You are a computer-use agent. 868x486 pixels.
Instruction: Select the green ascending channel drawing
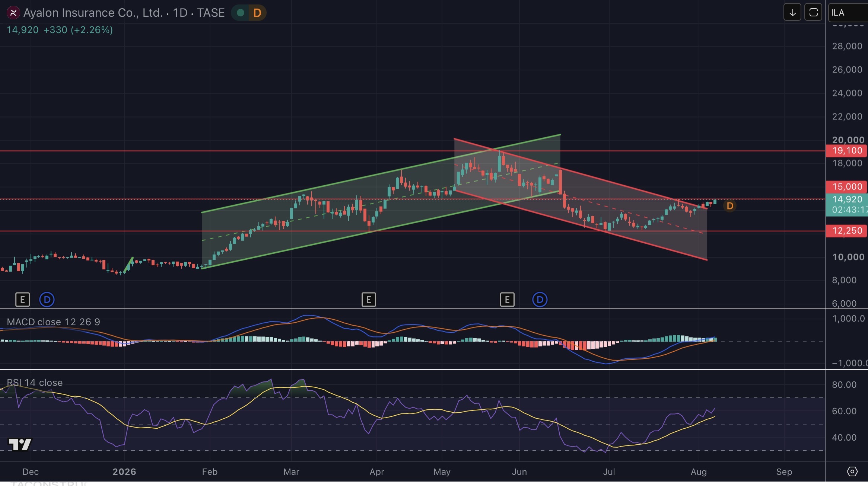[381, 201]
